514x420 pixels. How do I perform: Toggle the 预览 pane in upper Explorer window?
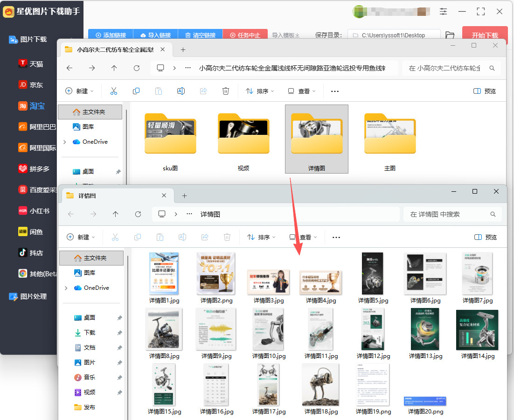(x=485, y=91)
